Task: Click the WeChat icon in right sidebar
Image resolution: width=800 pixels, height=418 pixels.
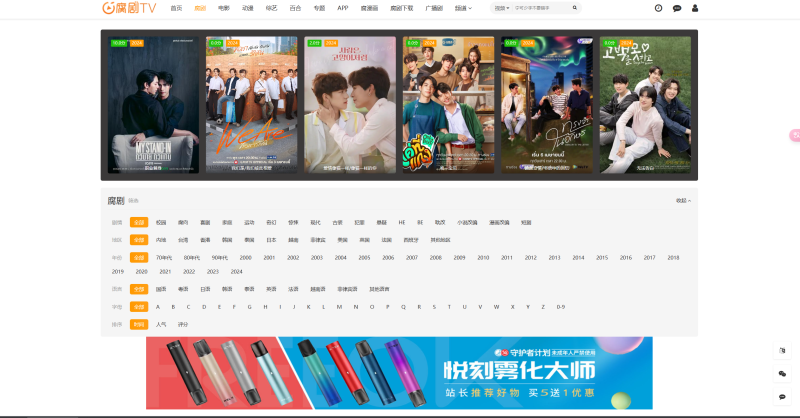Action: 782,373
